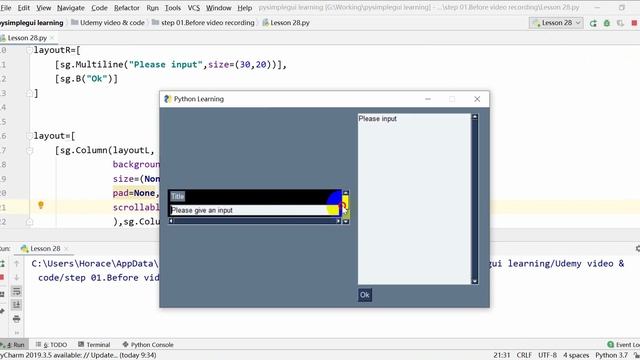The width and height of the screenshot is (640, 360).
Task: Open the Lesson 28 run configuration dropdown
Action: 556,23
